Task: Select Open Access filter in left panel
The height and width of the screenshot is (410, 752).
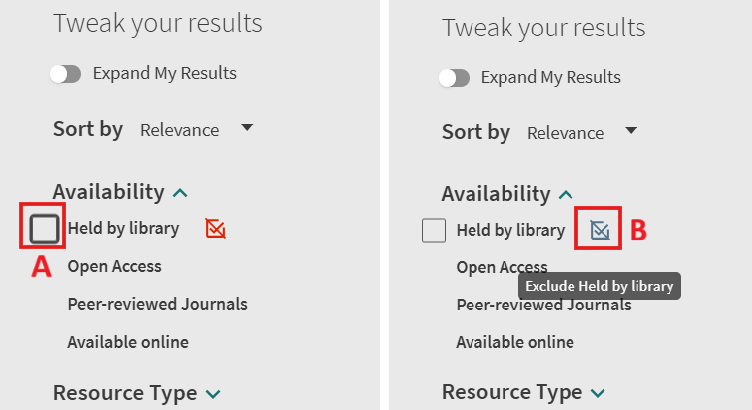Action: pos(114,266)
